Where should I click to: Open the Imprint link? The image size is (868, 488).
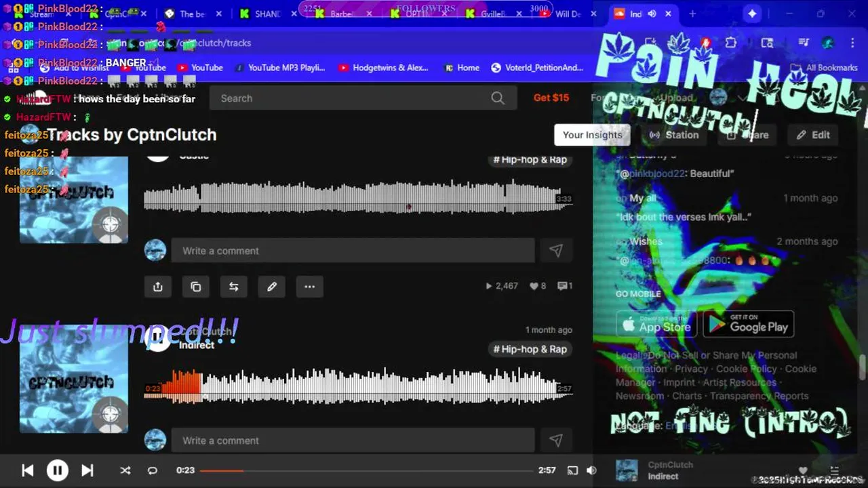click(679, 382)
